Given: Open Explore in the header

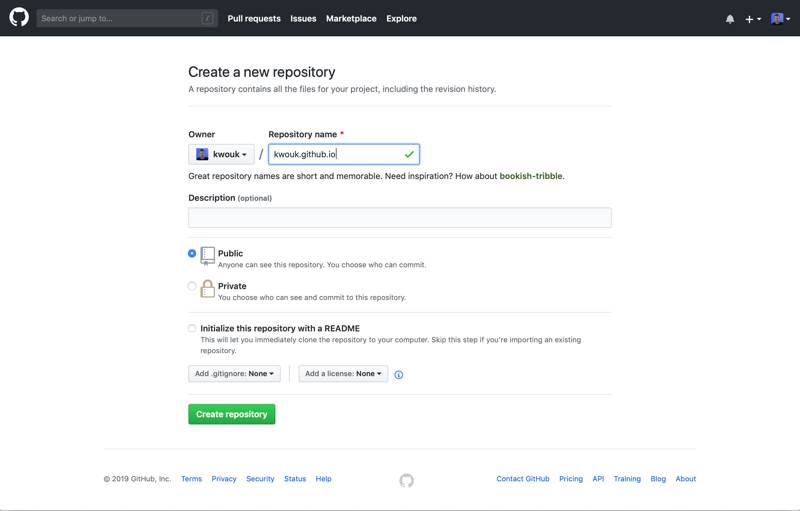Looking at the screenshot, I should (x=401, y=18).
